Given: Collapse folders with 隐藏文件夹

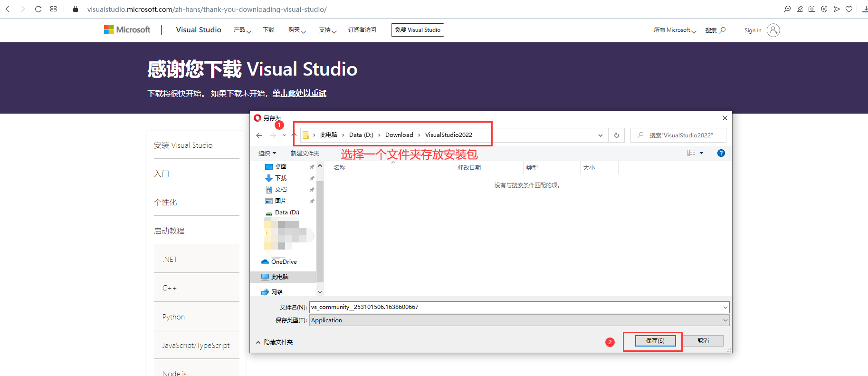Looking at the screenshot, I should click(275, 342).
